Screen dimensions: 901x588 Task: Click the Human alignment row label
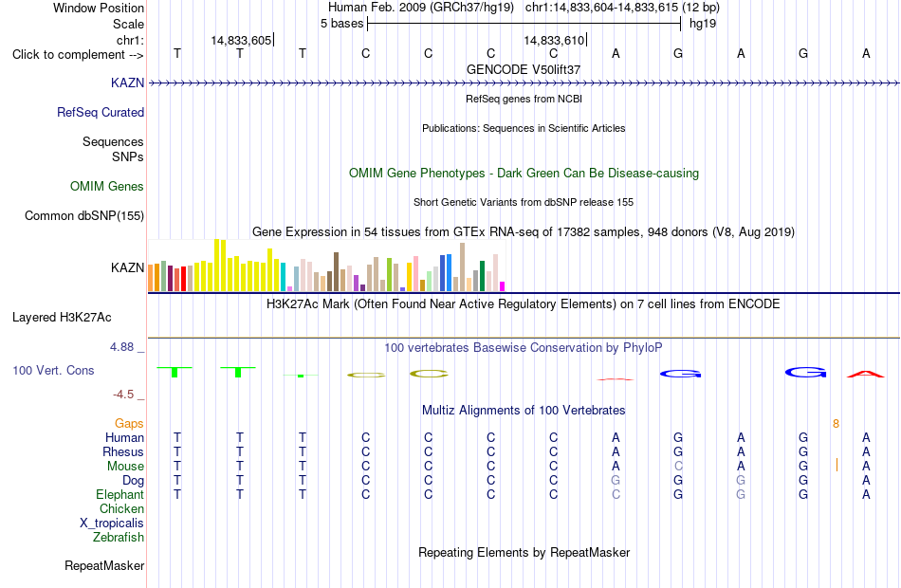(x=124, y=437)
